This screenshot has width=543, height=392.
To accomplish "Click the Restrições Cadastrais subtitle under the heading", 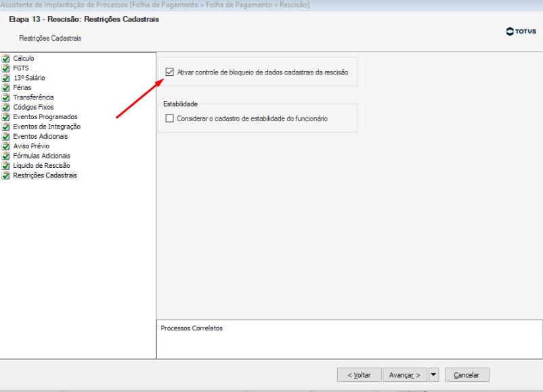I will coord(50,38).
